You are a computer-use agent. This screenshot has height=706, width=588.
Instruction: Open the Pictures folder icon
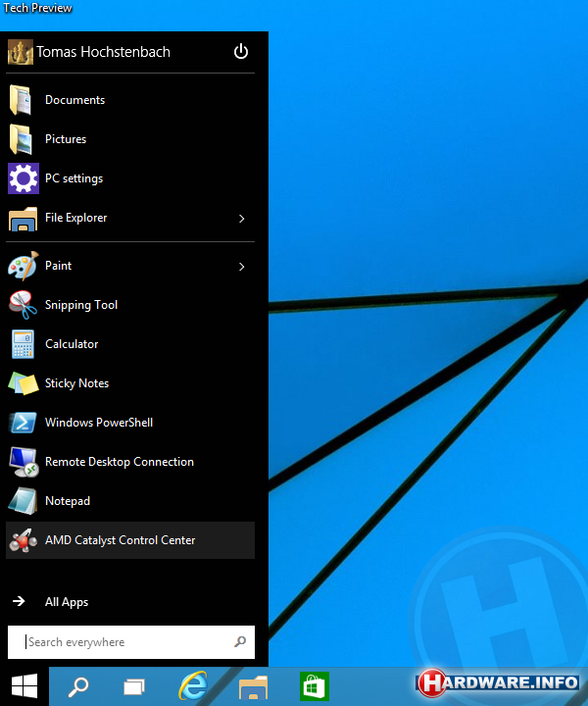click(x=21, y=139)
